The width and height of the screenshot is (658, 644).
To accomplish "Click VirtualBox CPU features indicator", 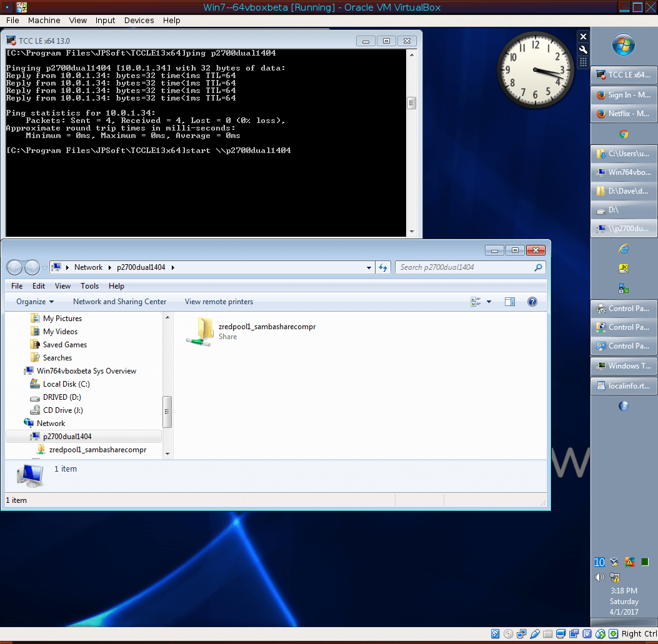I will point(587,634).
